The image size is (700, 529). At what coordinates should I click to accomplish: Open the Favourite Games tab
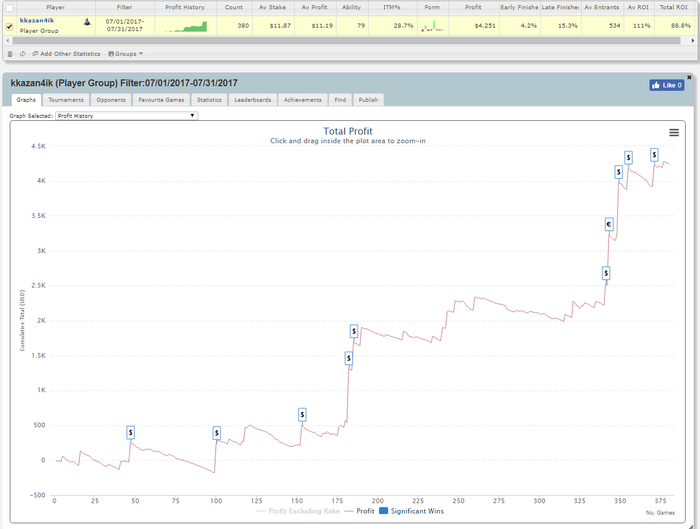click(x=161, y=100)
